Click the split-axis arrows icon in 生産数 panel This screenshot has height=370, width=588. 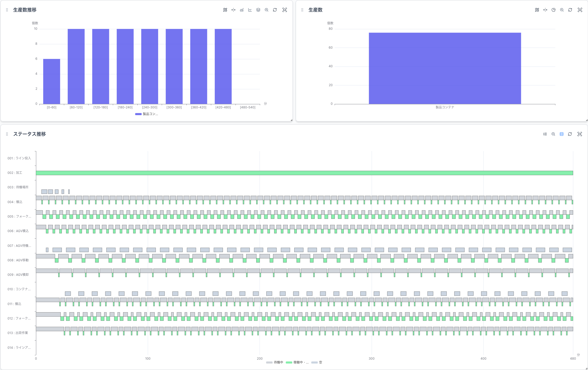tap(545, 10)
